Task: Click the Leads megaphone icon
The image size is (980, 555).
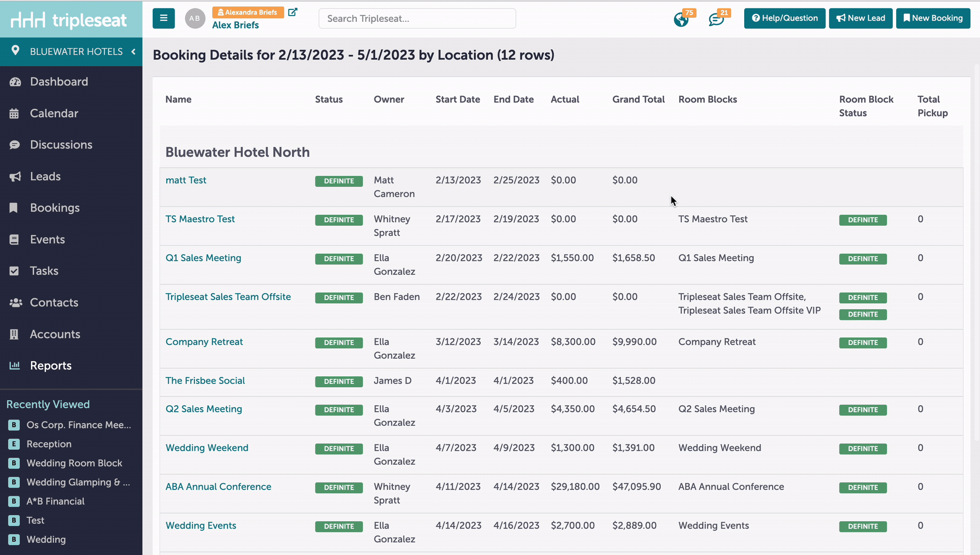Action: [15, 176]
